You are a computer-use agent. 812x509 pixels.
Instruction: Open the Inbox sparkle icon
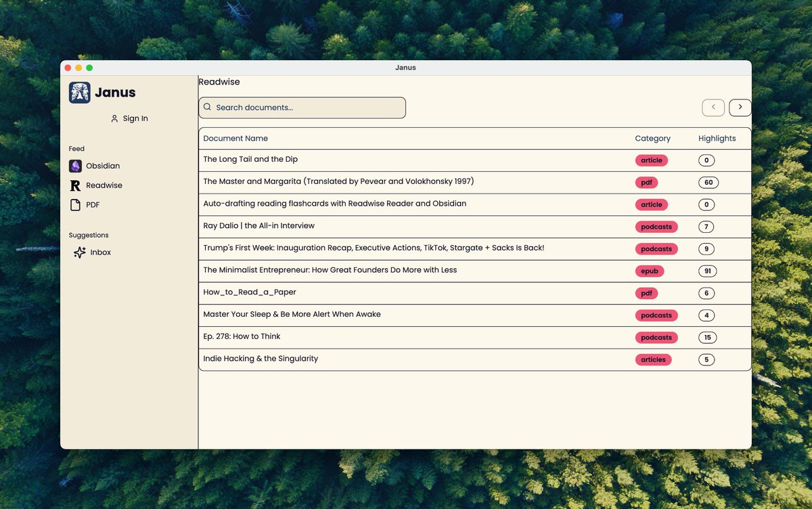[x=79, y=252]
